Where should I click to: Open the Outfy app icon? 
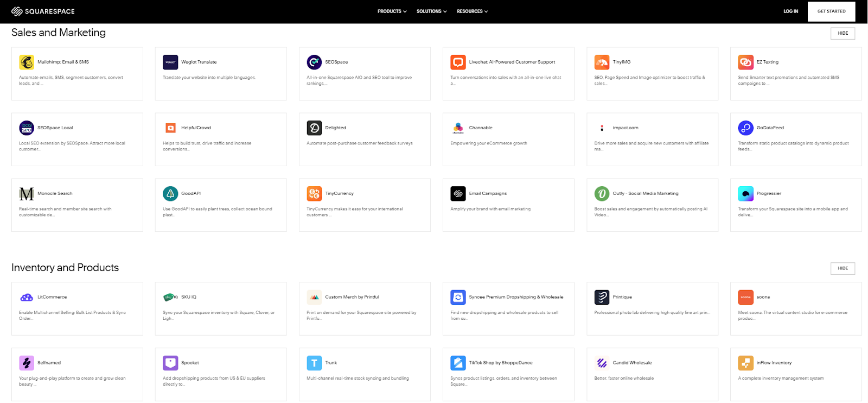point(602,194)
